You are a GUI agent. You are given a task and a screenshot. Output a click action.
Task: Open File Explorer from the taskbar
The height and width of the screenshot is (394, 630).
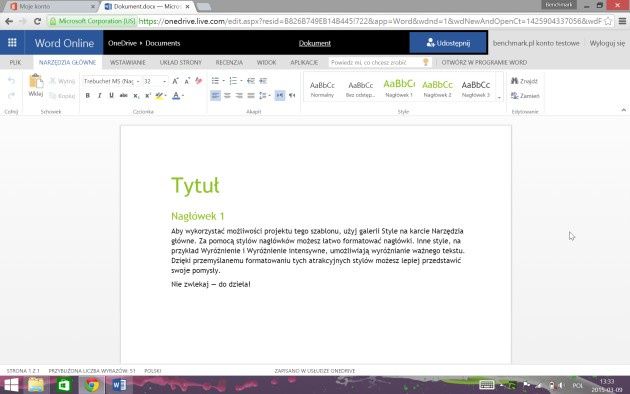(x=36, y=385)
